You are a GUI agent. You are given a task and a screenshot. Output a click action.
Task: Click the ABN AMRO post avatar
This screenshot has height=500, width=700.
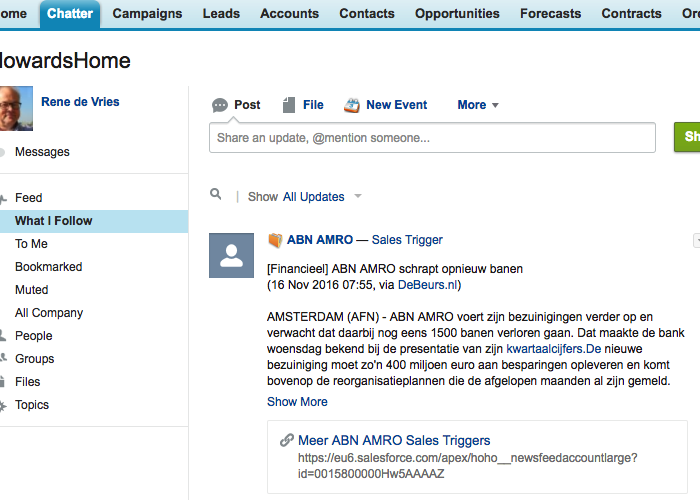click(x=231, y=255)
